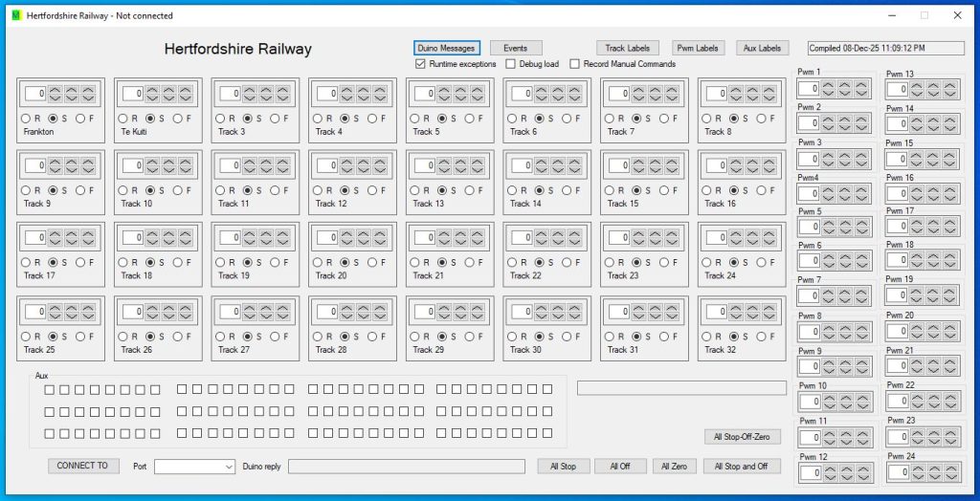Check the first Aux checkbox in the top row
Image resolution: width=980 pixels, height=501 pixels.
click(50, 389)
